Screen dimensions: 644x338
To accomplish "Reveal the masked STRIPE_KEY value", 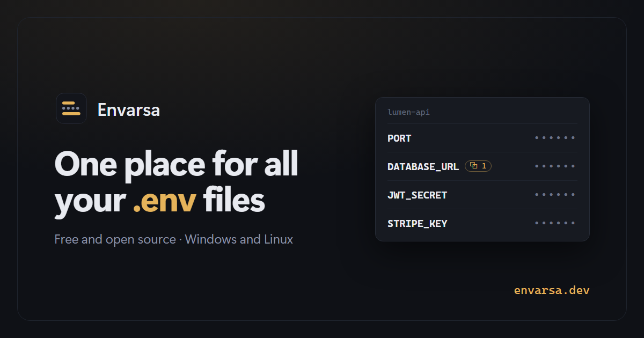I will 555,223.
